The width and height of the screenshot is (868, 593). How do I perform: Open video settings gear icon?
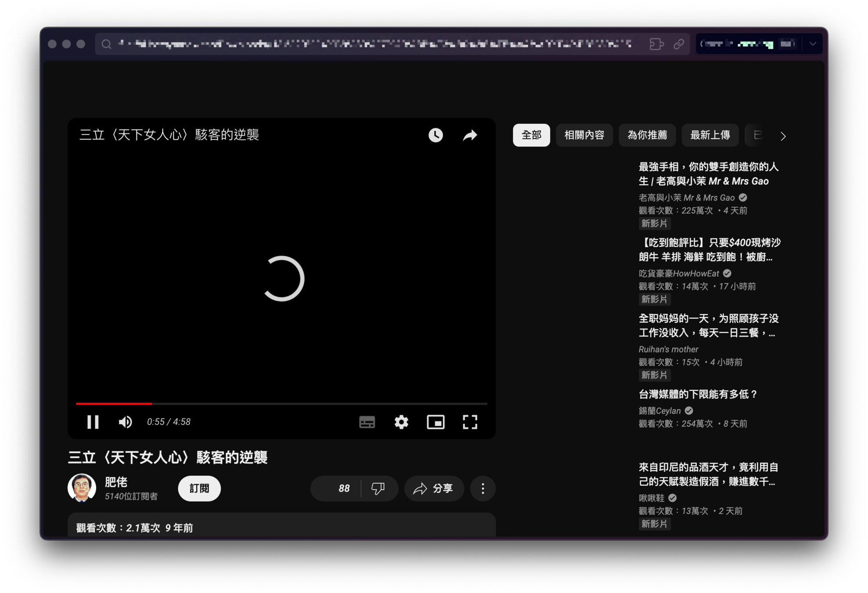pos(401,422)
